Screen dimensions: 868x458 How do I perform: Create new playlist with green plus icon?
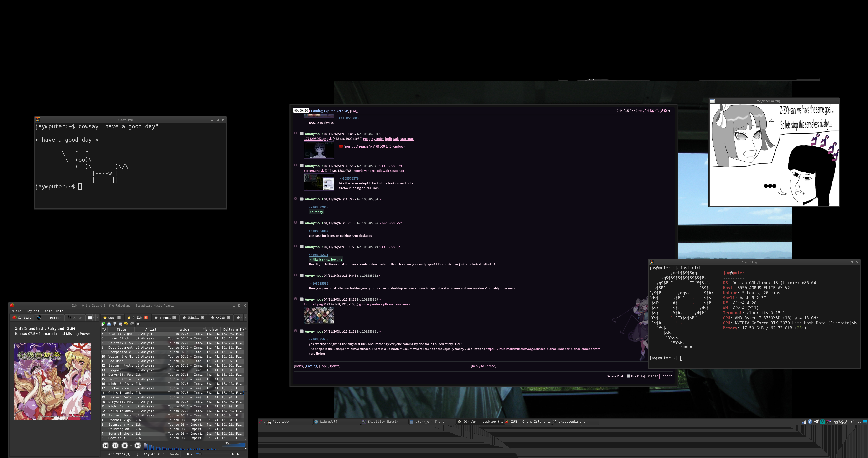[x=103, y=324]
